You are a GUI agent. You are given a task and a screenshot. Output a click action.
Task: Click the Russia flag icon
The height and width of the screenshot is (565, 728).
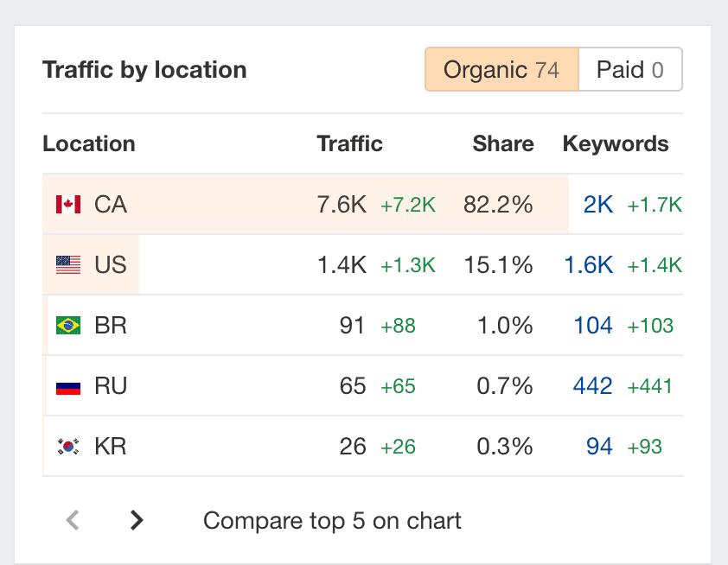[68, 386]
